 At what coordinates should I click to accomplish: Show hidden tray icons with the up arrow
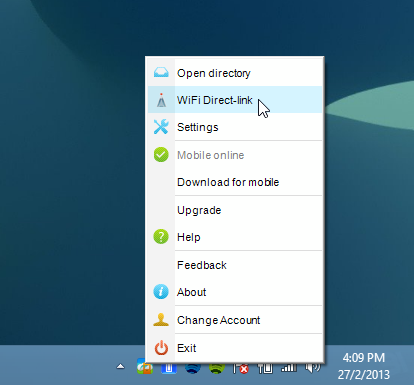click(x=120, y=367)
